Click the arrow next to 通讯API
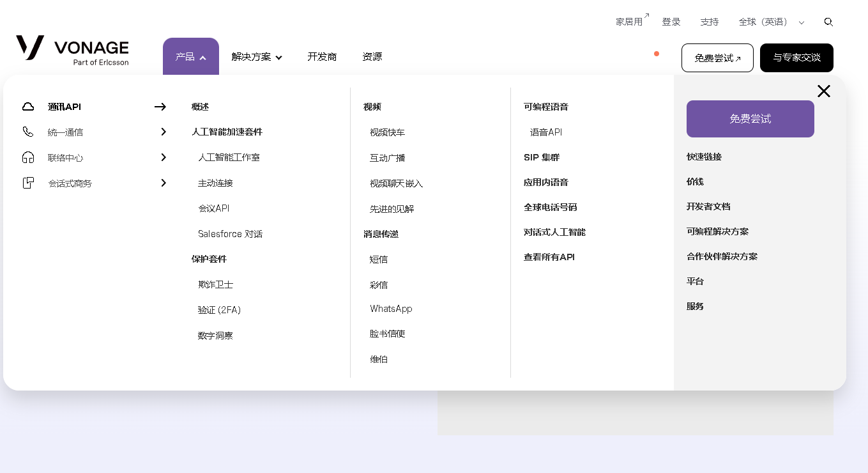 160,107
